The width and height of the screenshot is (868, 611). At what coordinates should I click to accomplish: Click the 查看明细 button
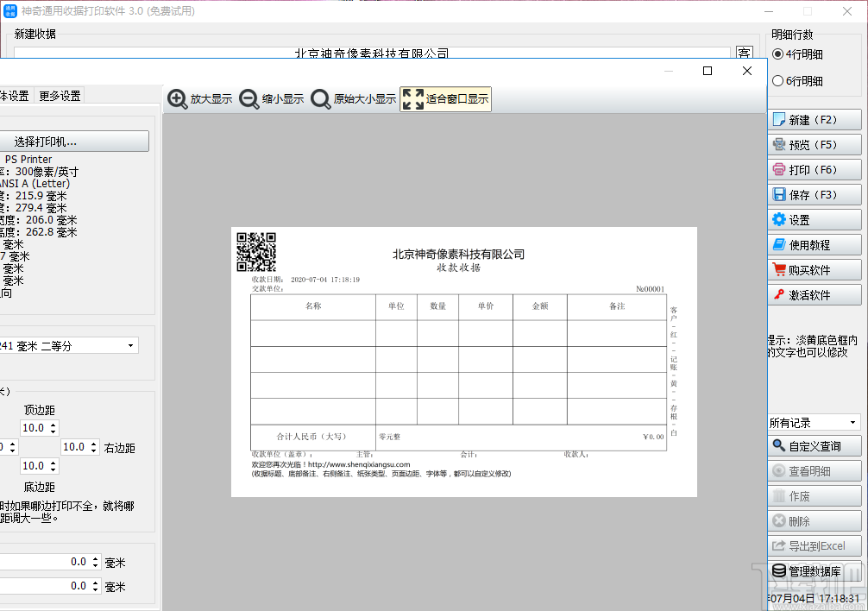pos(815,471)
